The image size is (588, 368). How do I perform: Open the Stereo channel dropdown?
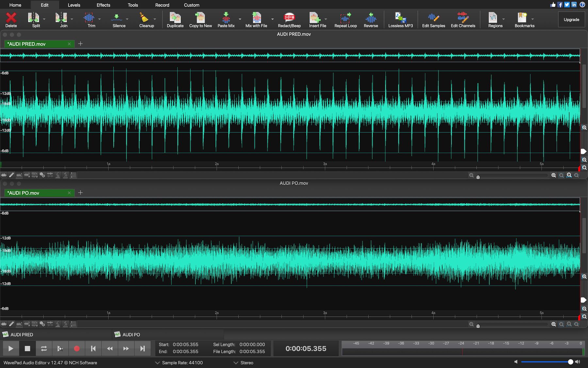tap(243, 363)
